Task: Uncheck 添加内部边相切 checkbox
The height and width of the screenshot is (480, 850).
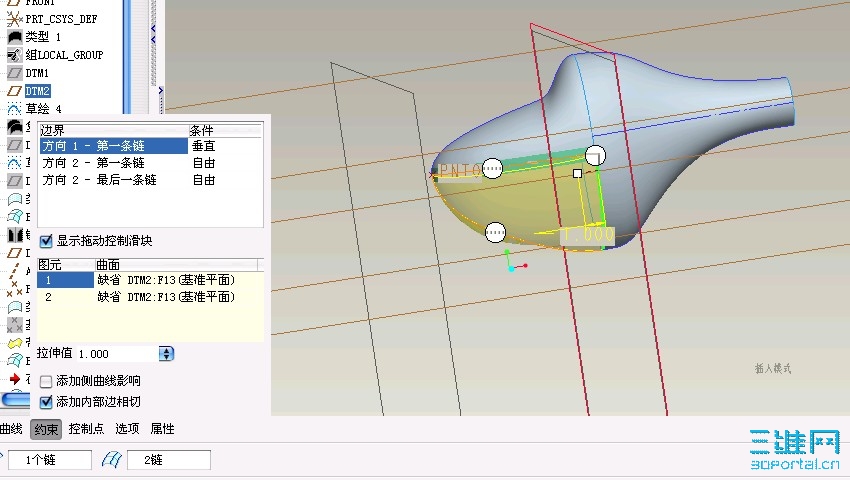Action: [x=46, y=402]
